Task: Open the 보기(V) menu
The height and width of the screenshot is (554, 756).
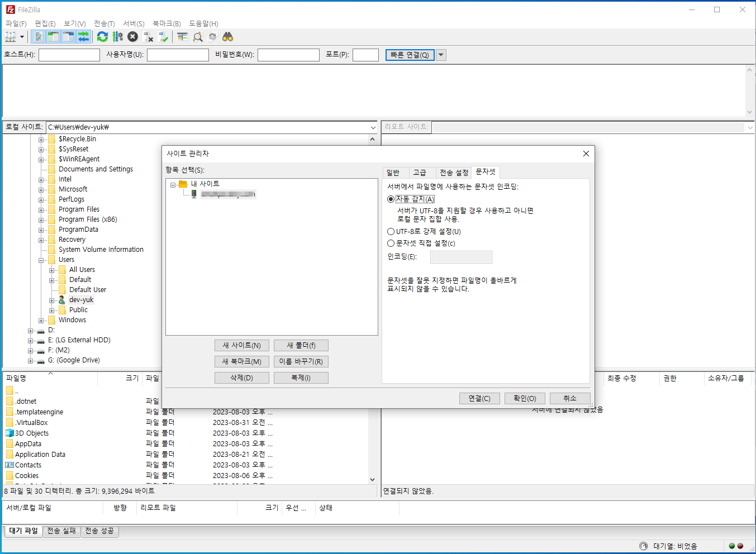Action: pos(75,23)
